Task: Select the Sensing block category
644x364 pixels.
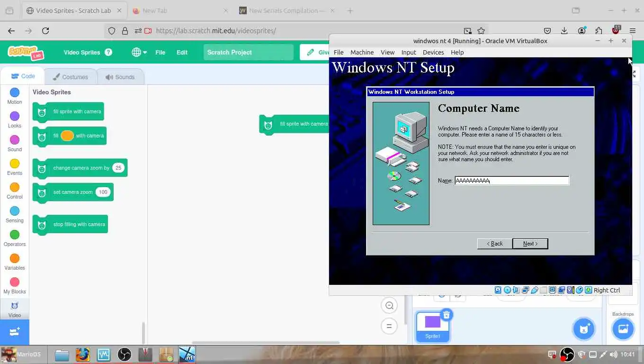Action: point(15,214)
